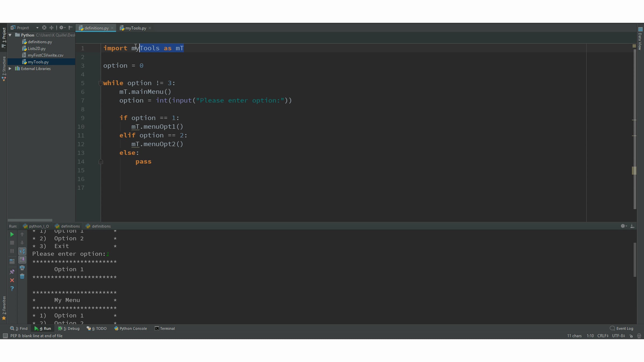Click on line number 7 in gutter
This screenshot has height=362, width=644.
83,101
